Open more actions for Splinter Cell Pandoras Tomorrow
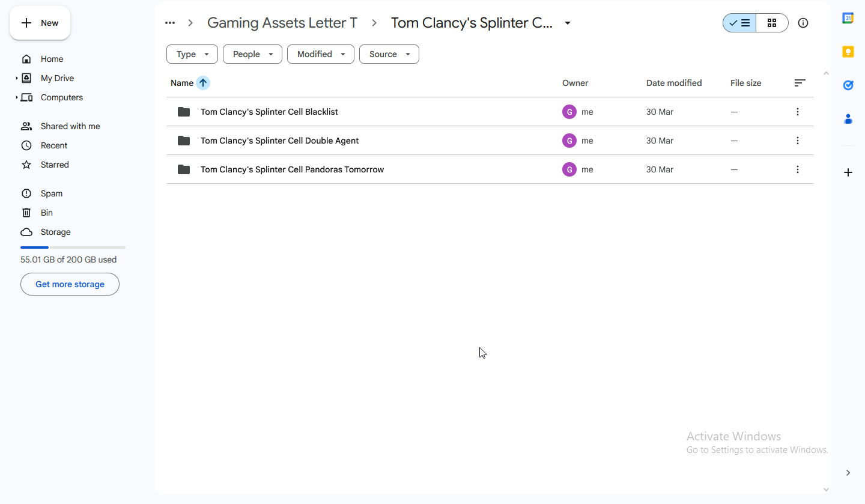 point(798,169)
